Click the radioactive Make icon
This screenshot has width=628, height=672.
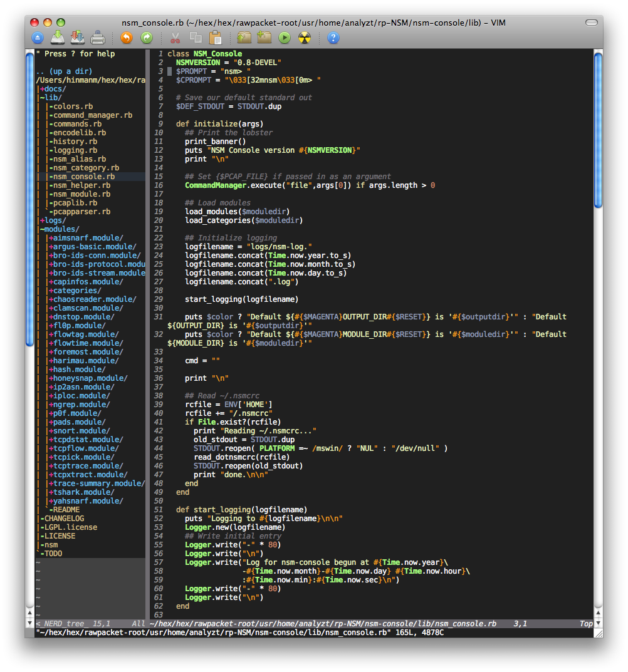pyautogui.click(x=305, y=38)
